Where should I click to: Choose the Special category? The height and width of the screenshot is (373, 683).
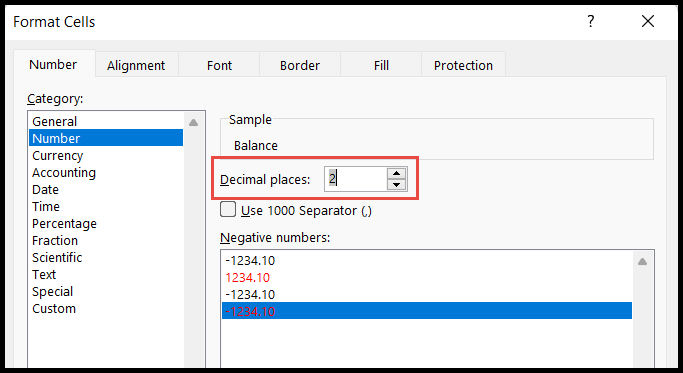106,291
